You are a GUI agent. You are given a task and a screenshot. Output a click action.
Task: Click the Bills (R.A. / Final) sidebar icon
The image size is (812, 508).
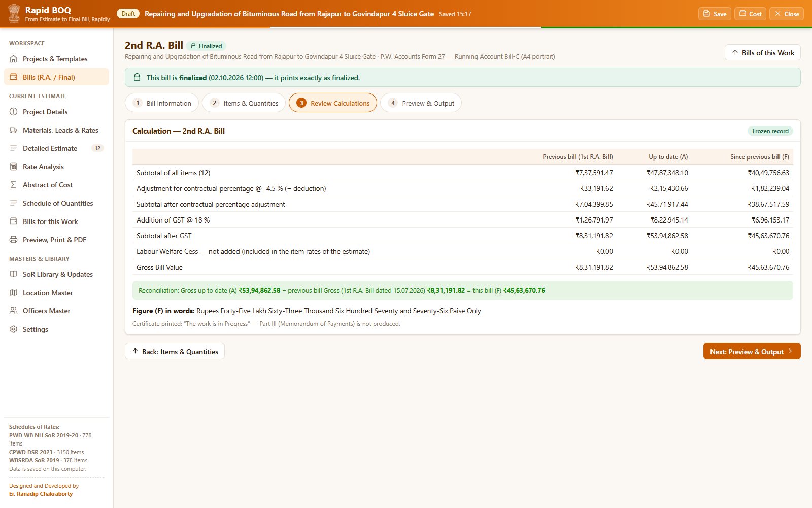coord(14,77)
